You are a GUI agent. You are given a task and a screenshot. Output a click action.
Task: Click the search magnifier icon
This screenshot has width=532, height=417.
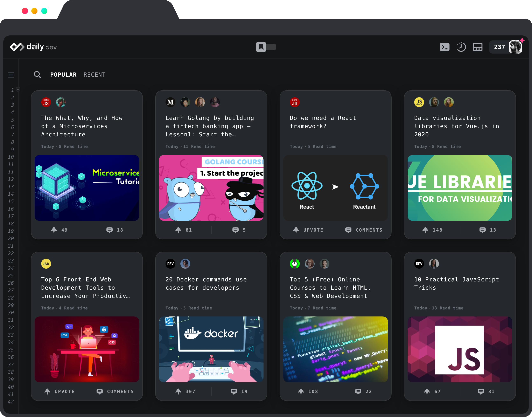pos(37,74)
